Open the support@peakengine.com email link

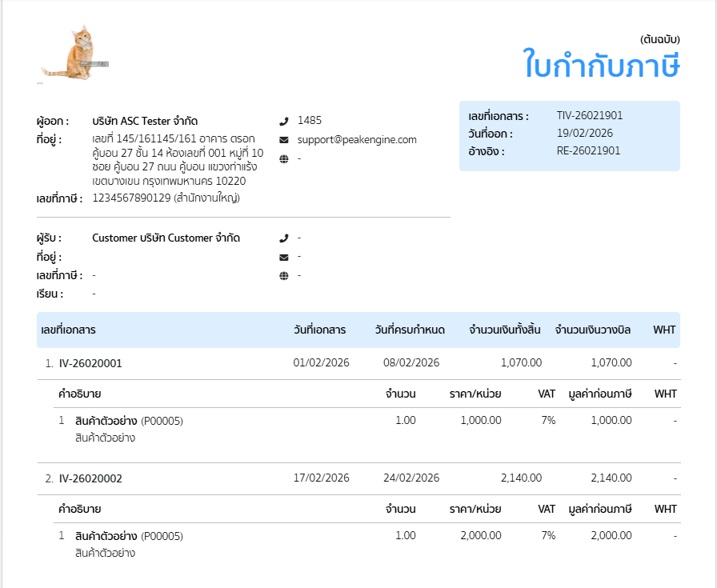pos(358,139)
